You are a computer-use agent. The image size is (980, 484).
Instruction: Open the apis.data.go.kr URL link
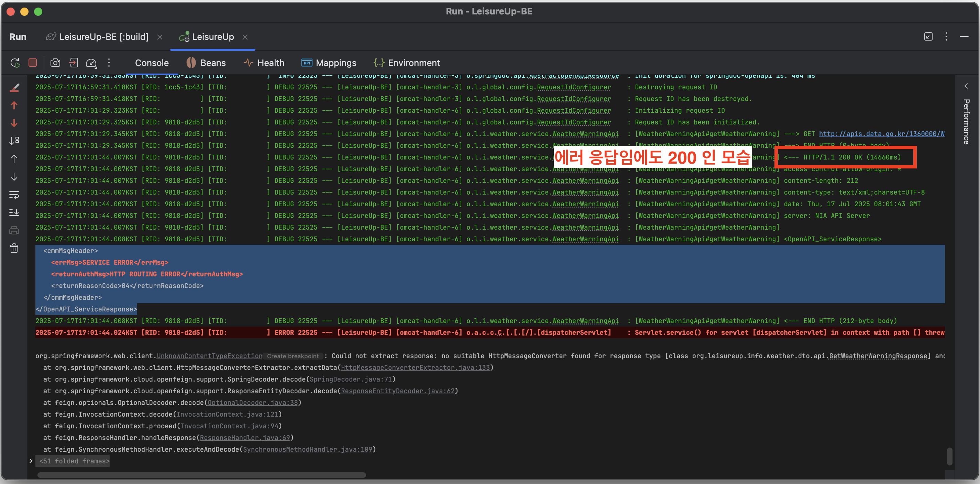tap(881, 134)
